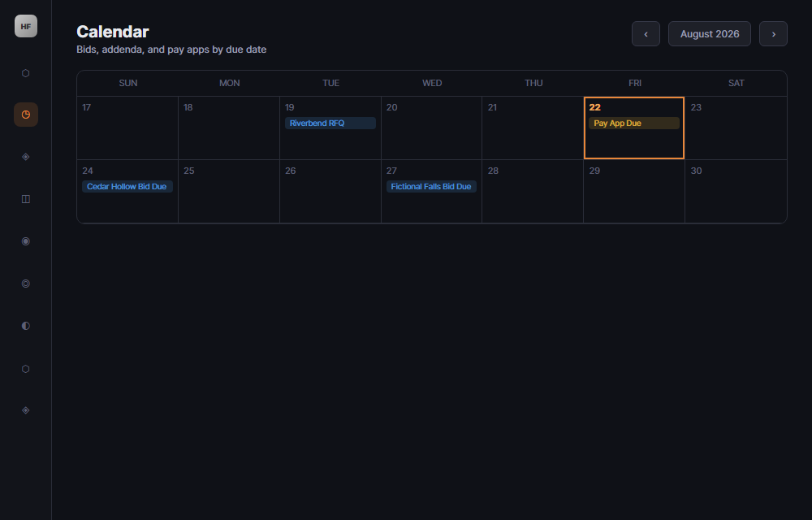This screenshot has height=520, width=812.
Task: Open the Pay App Due event
Action: [x=634, y=123]
